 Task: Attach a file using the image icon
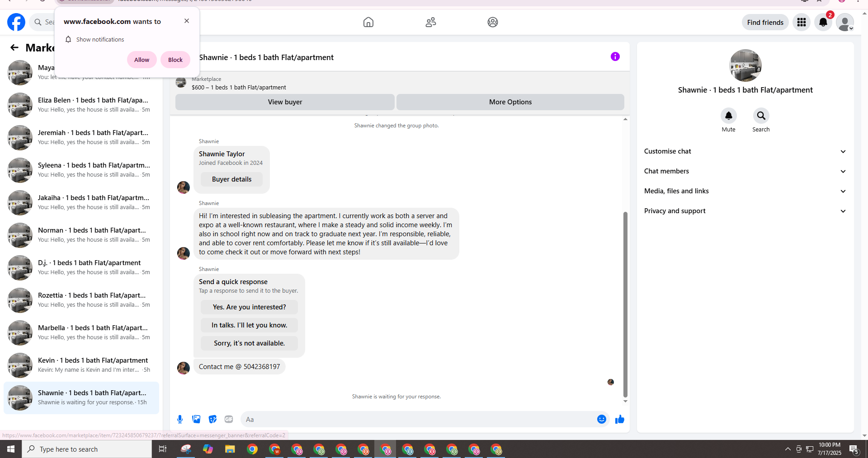coord(196,419)
